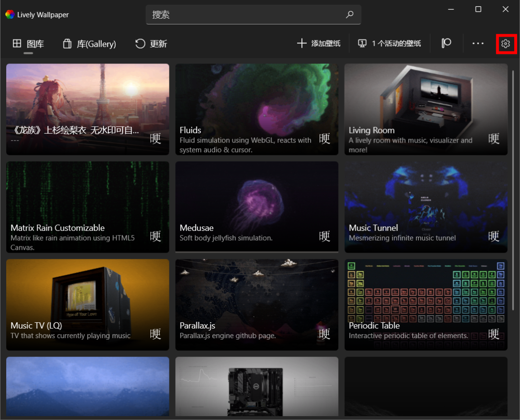This screenshot has height=420, width=520.
Task: Select the Parallax.js wallpaper thumbnail
Action: coord(257,305)
